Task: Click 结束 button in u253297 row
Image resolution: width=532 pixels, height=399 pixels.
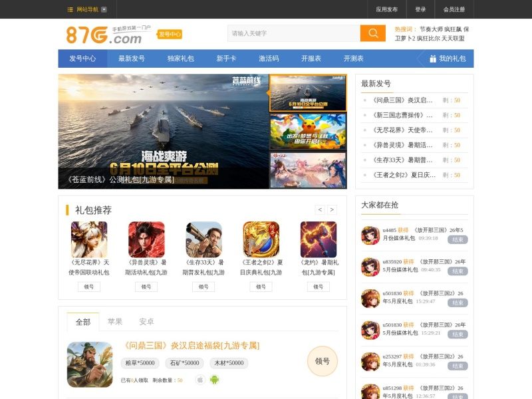Action: 458,366
